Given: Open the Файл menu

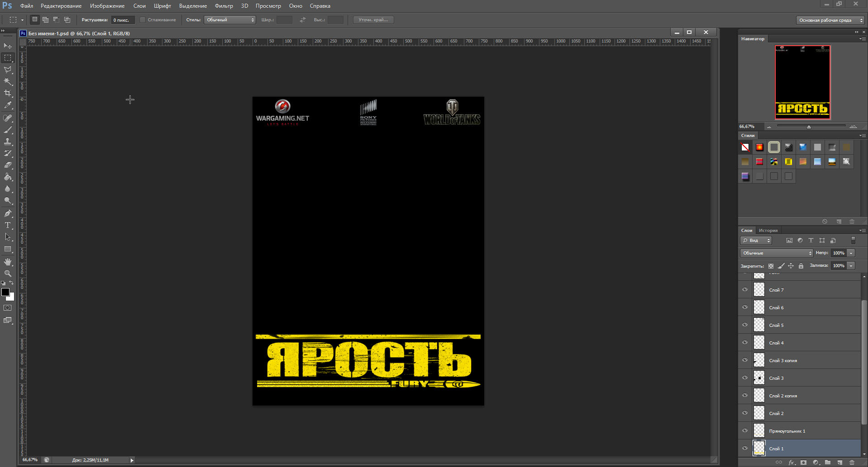Looking at the screenshot, I should click(x=27, y=6).
